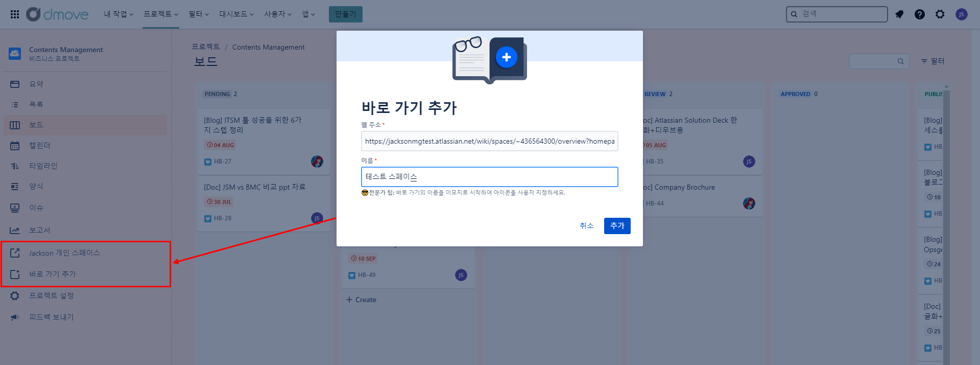Click the 웹 주소 URL field
980x365 pixels.
[x=490, y=141]
